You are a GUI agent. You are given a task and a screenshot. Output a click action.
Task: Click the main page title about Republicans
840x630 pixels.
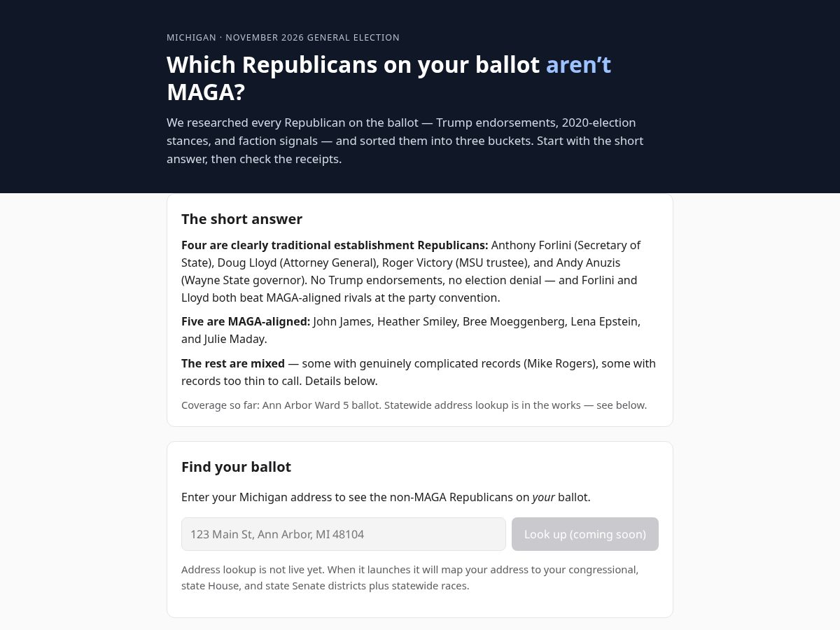(x=388, y=78)
